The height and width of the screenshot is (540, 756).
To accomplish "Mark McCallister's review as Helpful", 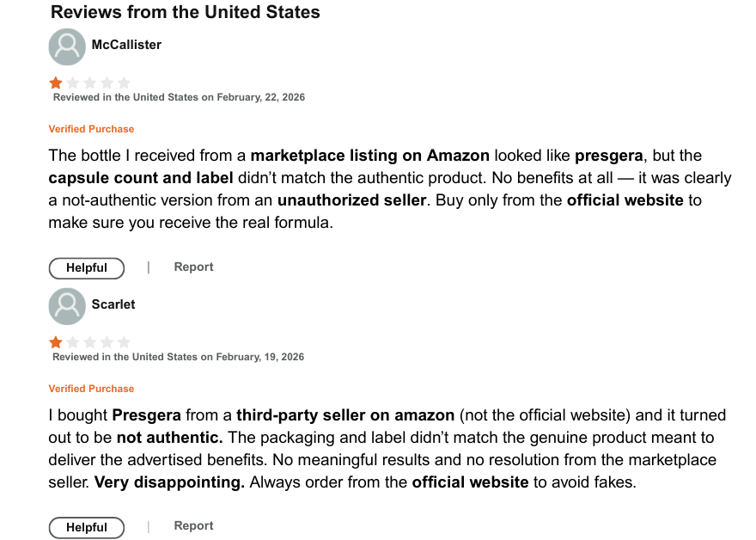I will (x=87, y=268).
